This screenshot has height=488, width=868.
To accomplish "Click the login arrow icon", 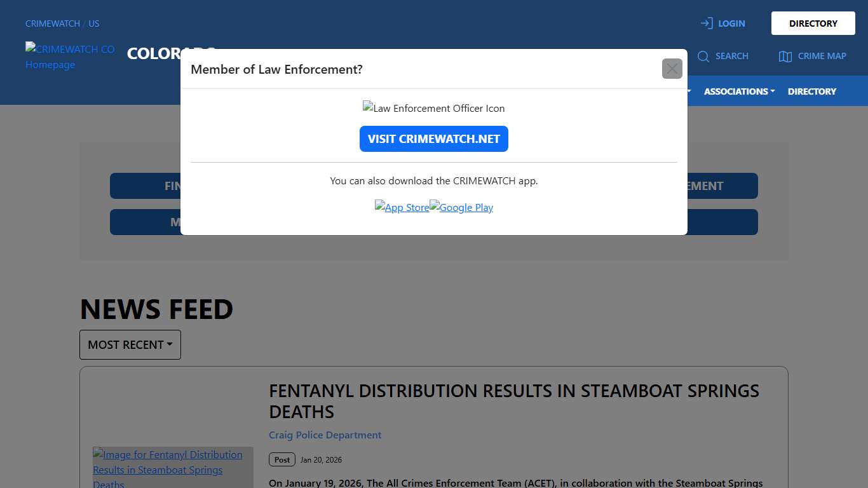I will [x=707, y=24].
